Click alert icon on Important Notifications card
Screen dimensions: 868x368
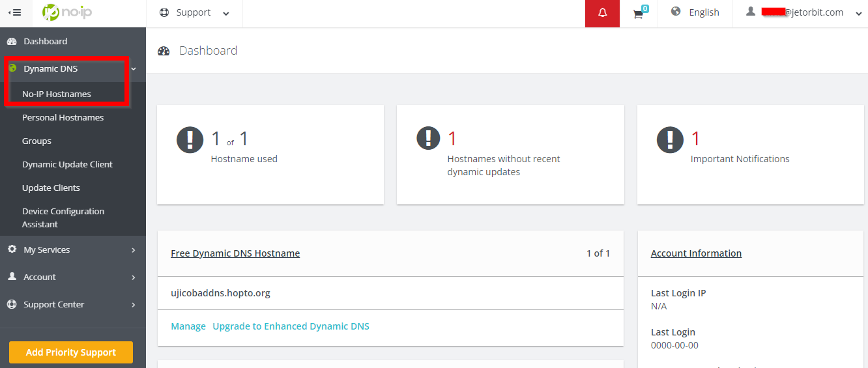point(670,140)
